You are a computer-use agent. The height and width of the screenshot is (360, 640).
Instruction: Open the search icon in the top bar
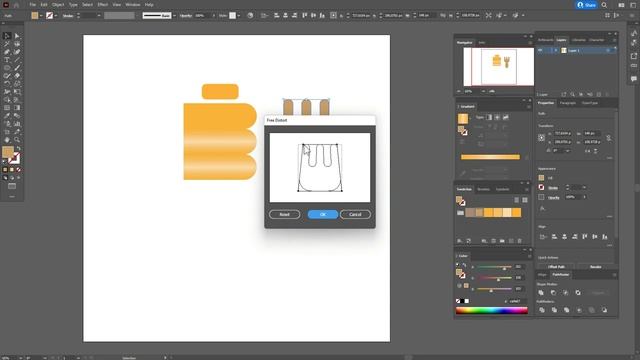tap(604, 5)
